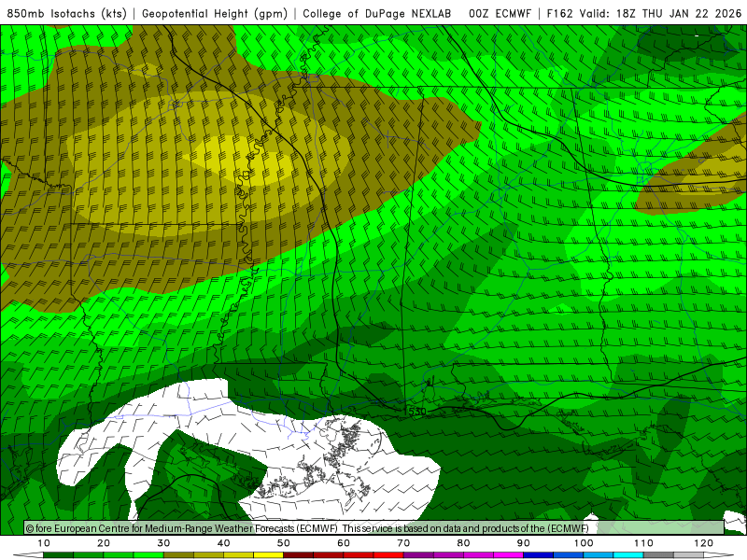Pick the dark red 50-55 kt swatch
This screenshot has width=747, height=560.
[298, 555]
